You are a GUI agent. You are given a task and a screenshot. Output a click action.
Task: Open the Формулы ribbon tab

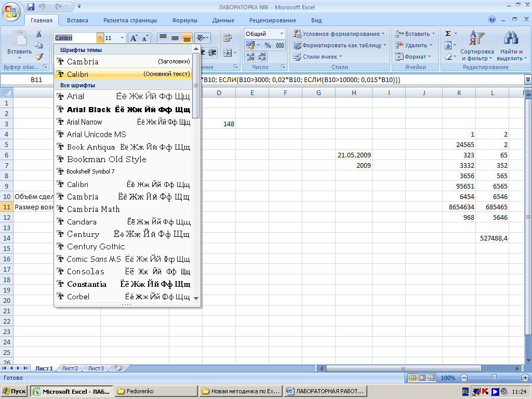(184, 20)
